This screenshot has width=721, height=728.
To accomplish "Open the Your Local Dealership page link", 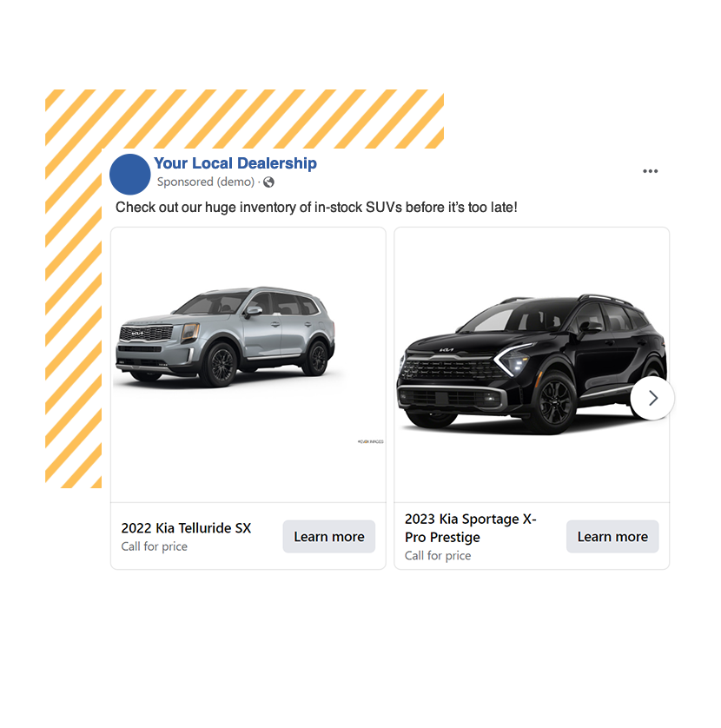I will pos(235,163).
